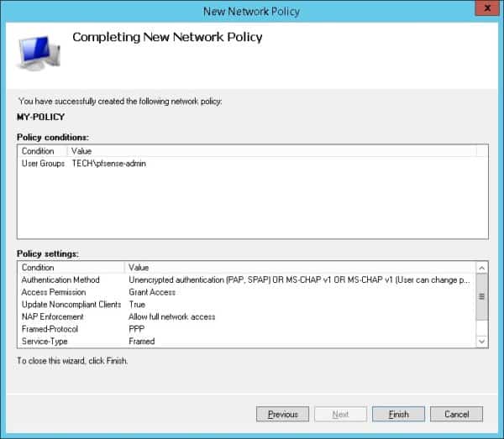This screenshot has width=504, height=439.
Task: Select the Authentication Method setting row
Action: [x=60, y=280]
